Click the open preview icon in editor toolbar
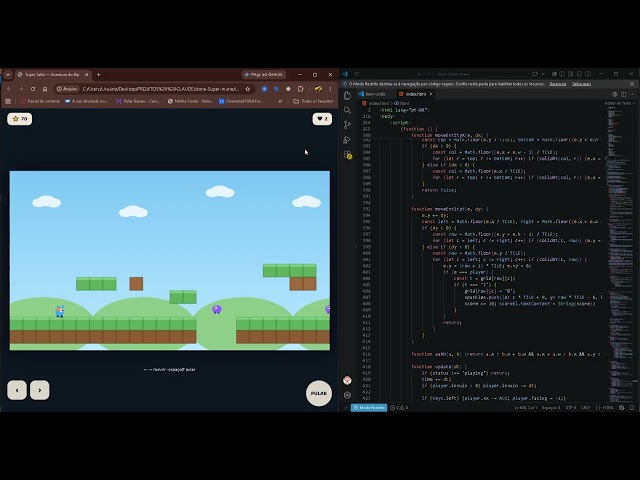The image size is (640, 480). 615,94
